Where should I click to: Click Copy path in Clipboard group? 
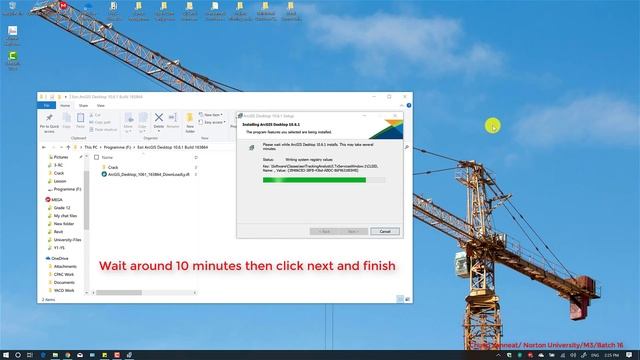100,122
